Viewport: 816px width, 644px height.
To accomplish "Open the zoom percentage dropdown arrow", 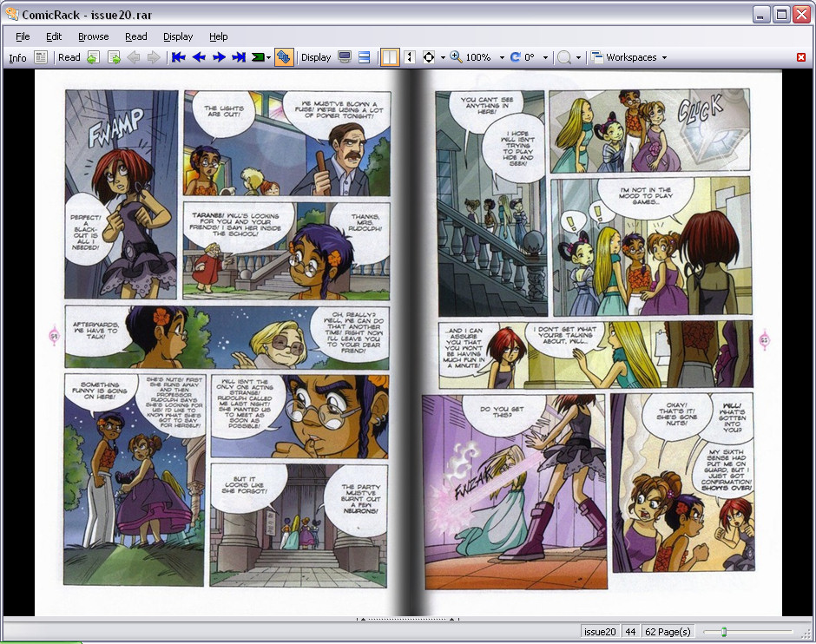I will click(x=502, y=58).
